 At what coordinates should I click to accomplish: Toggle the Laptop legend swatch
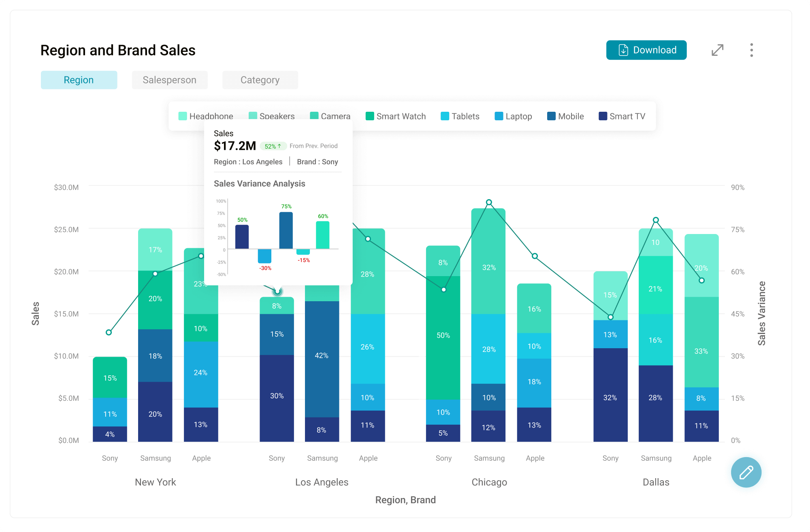pyautogui.click(x=499, y=116)
